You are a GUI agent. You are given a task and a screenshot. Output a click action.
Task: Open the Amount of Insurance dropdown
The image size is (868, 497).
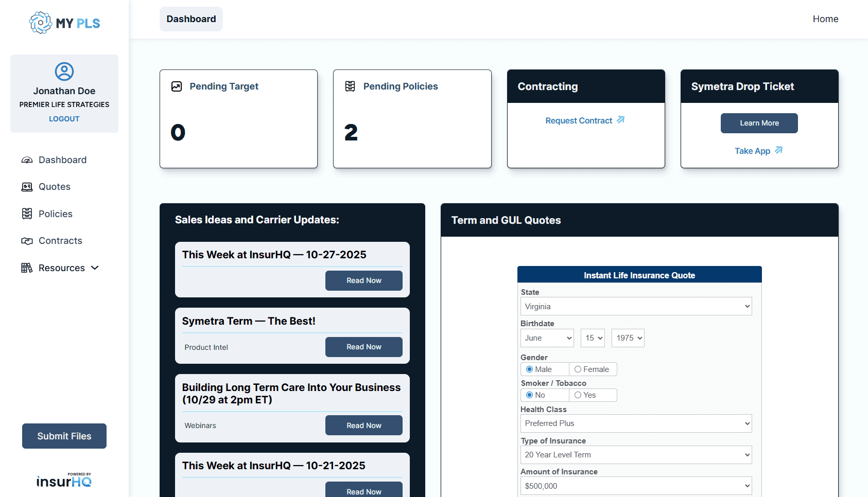[636, 486]
